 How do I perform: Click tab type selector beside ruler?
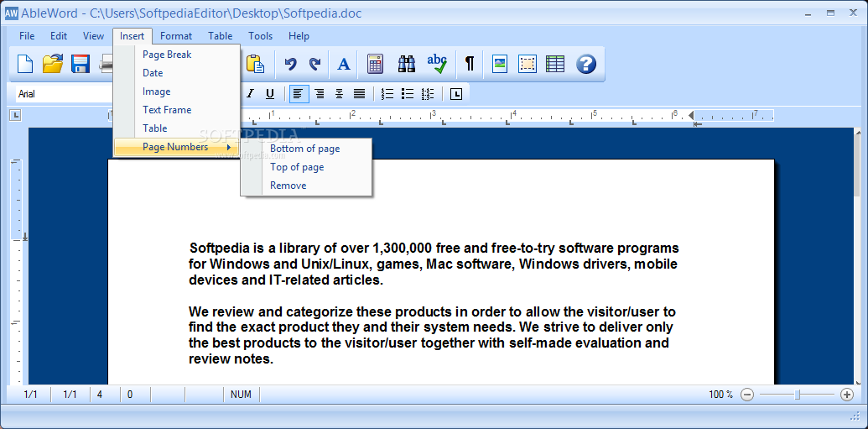(16, 115)
